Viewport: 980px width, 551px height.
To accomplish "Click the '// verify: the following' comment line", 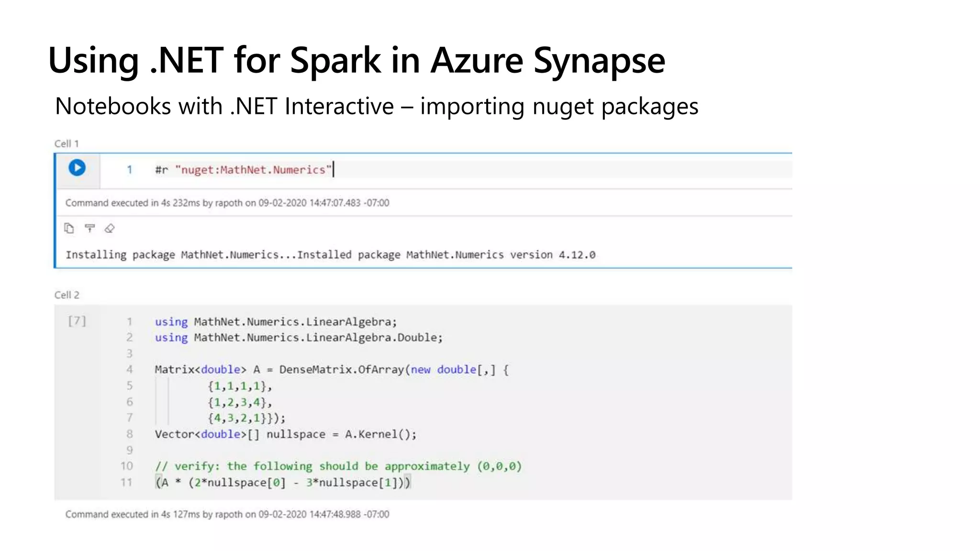I will point(338,466).
